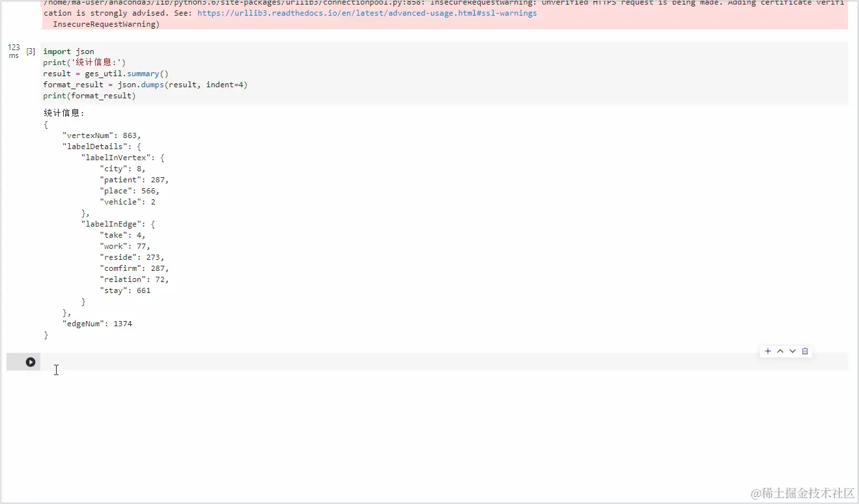Click the InsecureRequestWarning) warning text line

106,24
